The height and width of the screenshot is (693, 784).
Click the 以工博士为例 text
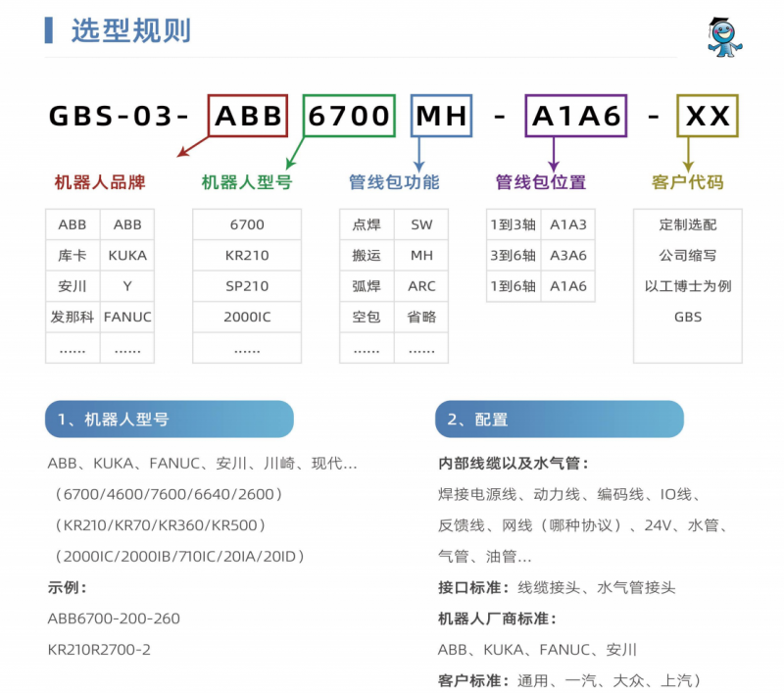point(688,286)
